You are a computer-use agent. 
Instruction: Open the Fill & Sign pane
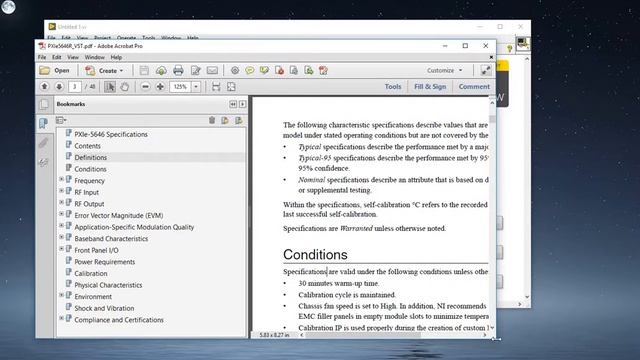point(430,87)
